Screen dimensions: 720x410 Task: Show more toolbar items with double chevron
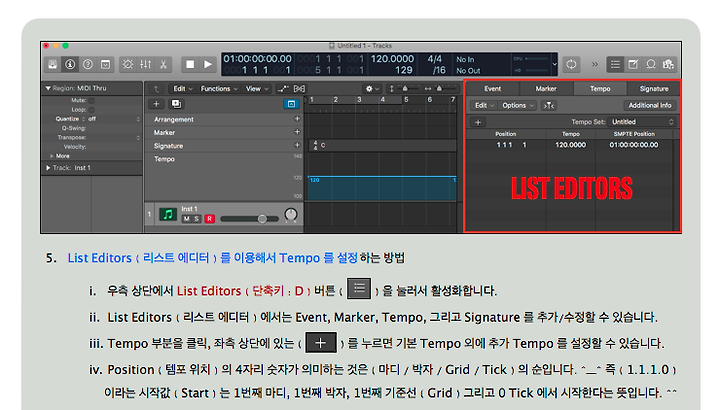[595, 64]
